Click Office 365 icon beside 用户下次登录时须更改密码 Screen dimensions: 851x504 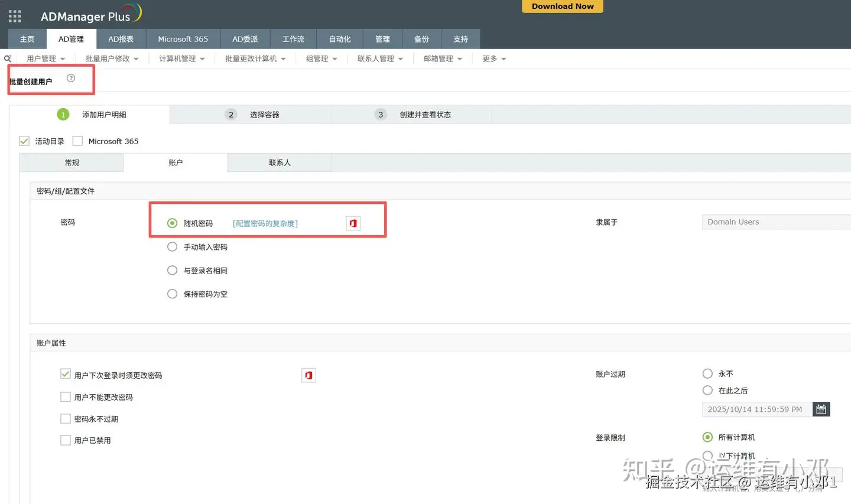pos(308,375)
